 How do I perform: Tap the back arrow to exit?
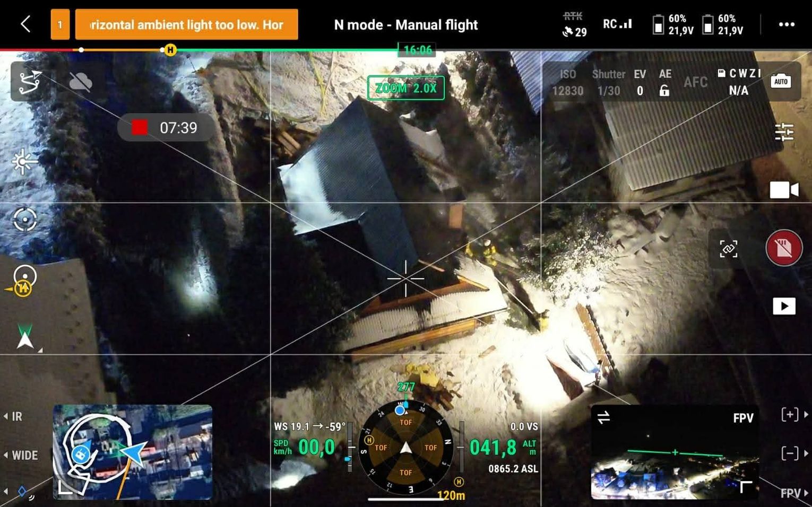tap(25, 24)
